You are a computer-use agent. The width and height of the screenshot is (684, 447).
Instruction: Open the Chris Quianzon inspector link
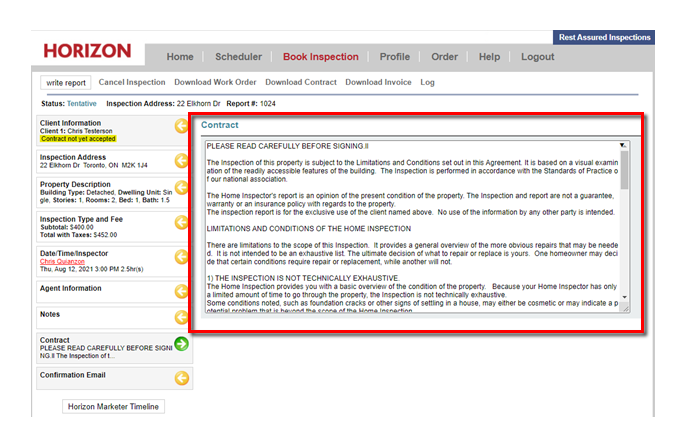pyautogui.click(x=63, y=262)
